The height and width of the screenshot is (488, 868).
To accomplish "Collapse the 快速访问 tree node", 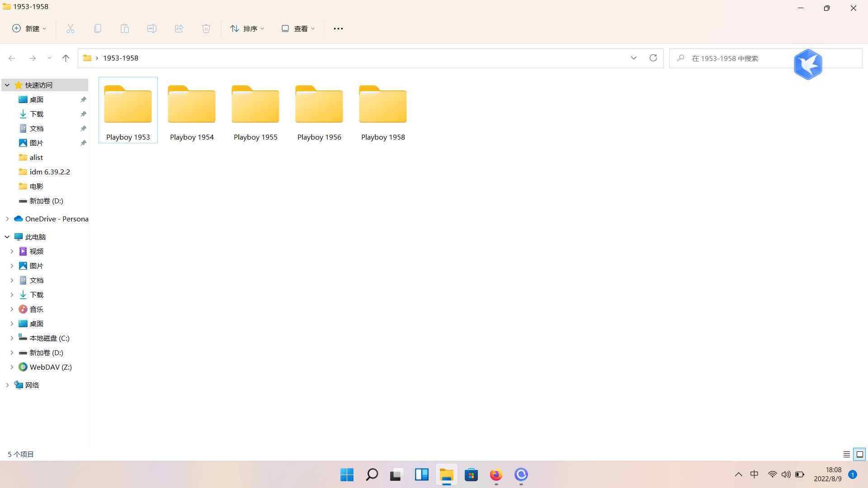I will point(7,85).
